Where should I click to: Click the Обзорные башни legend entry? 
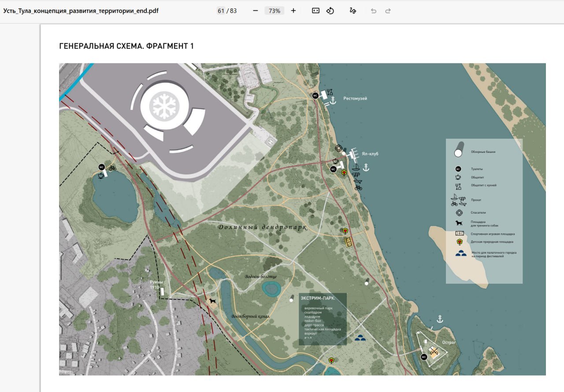(x=483, y=152)
